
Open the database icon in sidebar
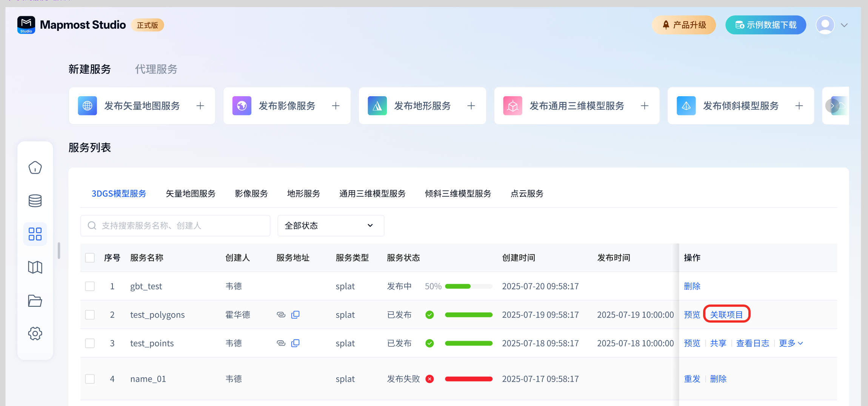coord(35,201)
